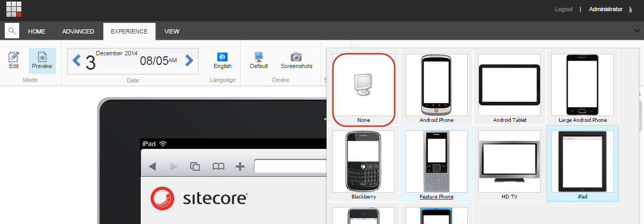
Task: Click the simulated browser address field
Action: [x=290, y=167]
